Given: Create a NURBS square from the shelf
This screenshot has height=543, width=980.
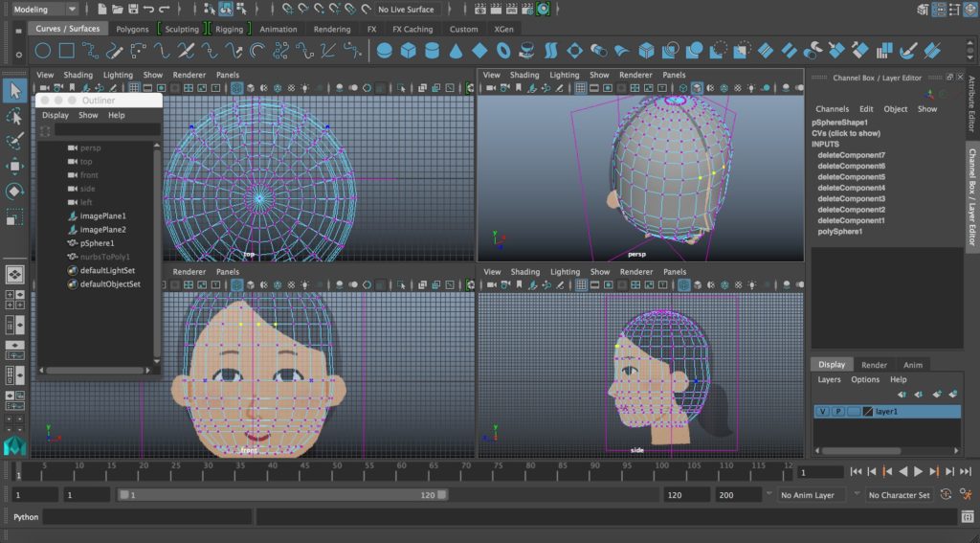Looking at the screenshot, I should click(66, 51).
